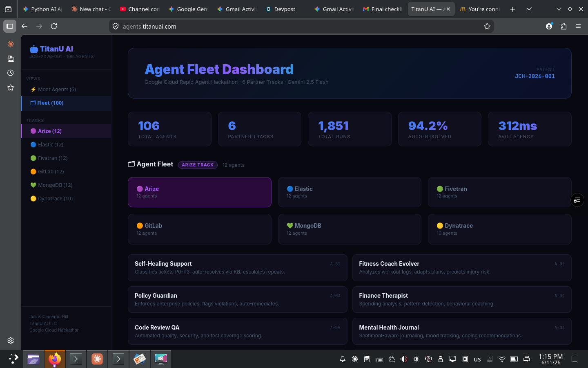Image resolution: width=588 pixels, height=368 pixels.
Task: Open site info shield in address bar
Action: [x=116, y=26]
